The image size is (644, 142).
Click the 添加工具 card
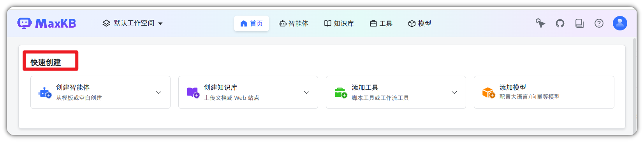396,92
